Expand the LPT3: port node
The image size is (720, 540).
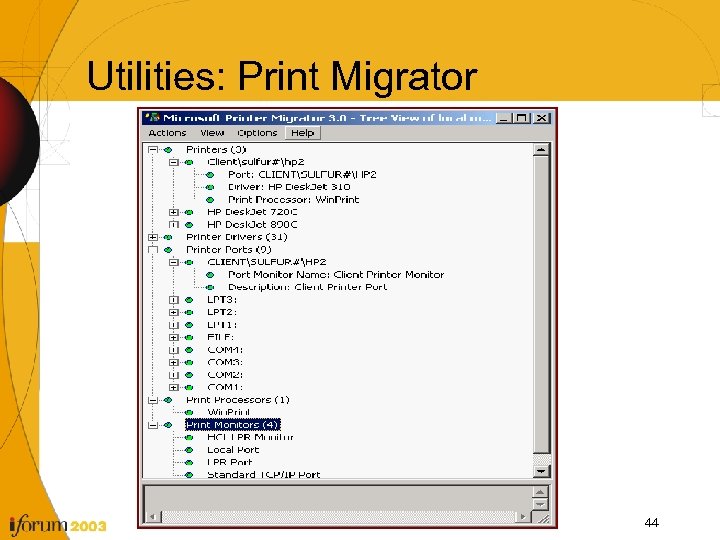click(174, 300)
